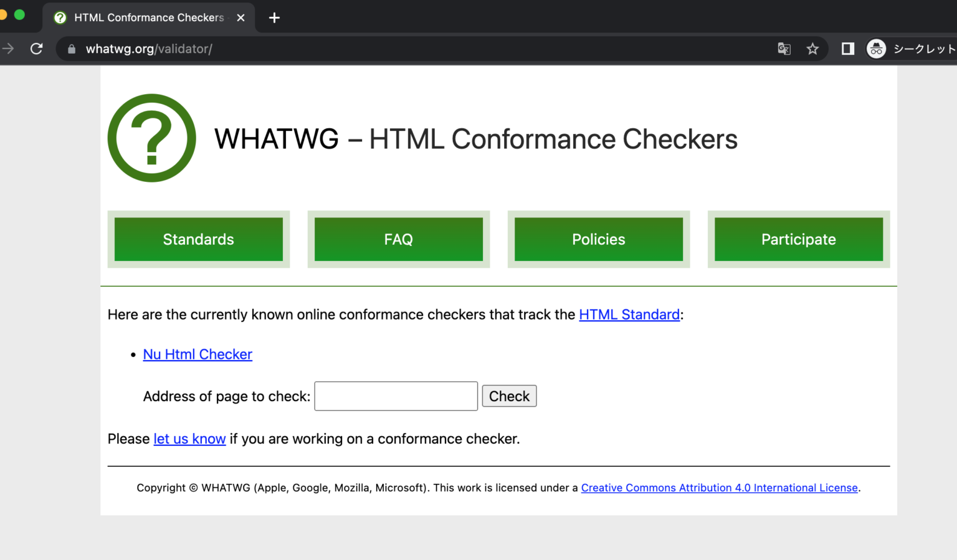Follow the HTML Standard link
Screen dimensions: 957x560
point(629,315)
